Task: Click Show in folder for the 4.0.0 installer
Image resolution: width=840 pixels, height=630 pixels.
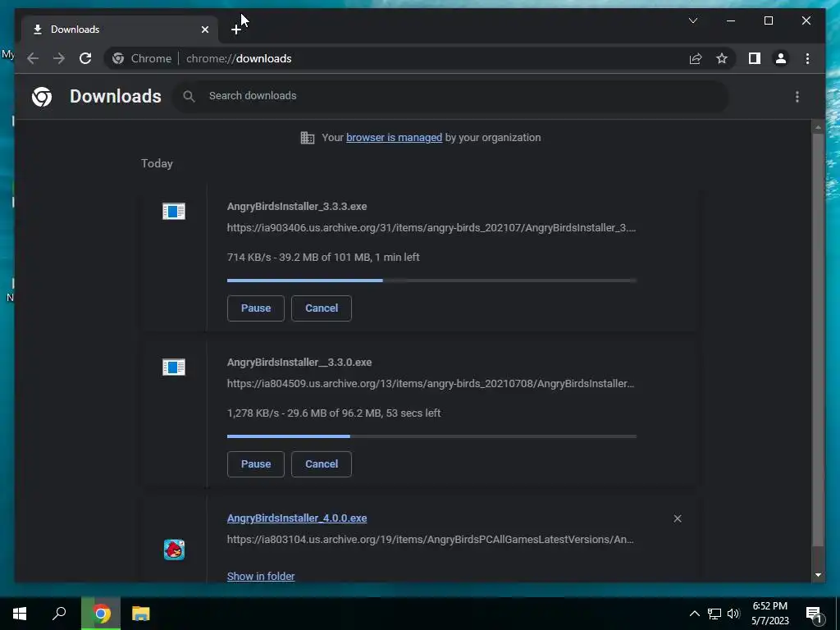Action: pyautogui.click(x=261, y=577)
